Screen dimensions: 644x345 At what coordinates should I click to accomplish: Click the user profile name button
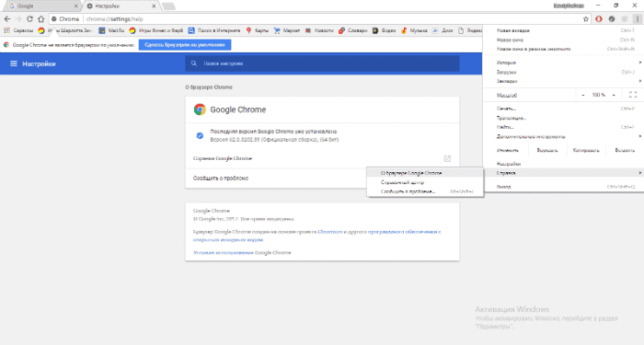pos(569,6)
